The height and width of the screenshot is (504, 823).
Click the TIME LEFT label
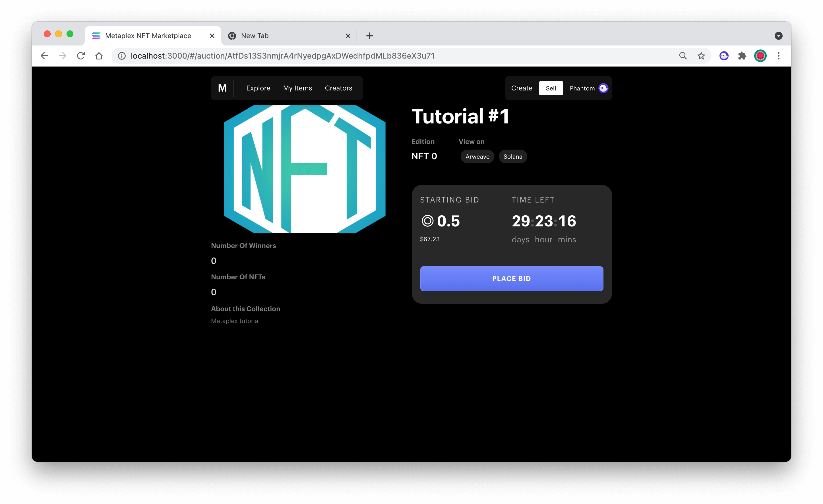tap(533, 200)
